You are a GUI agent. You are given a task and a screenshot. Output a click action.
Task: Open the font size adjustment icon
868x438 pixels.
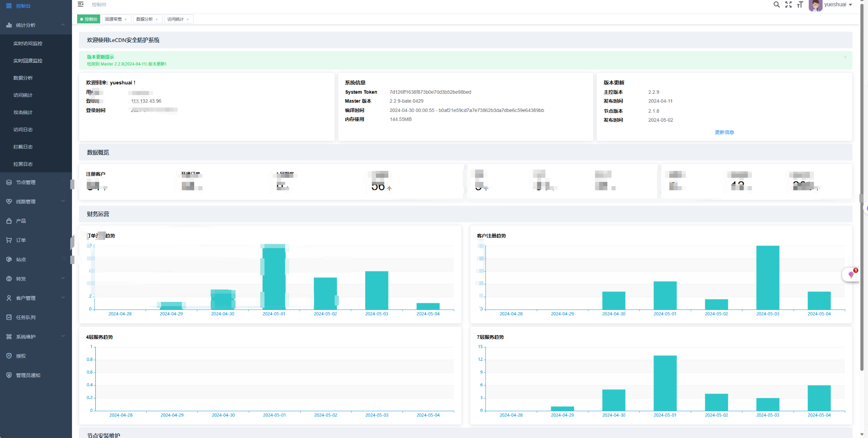click(x=800, y=5)
